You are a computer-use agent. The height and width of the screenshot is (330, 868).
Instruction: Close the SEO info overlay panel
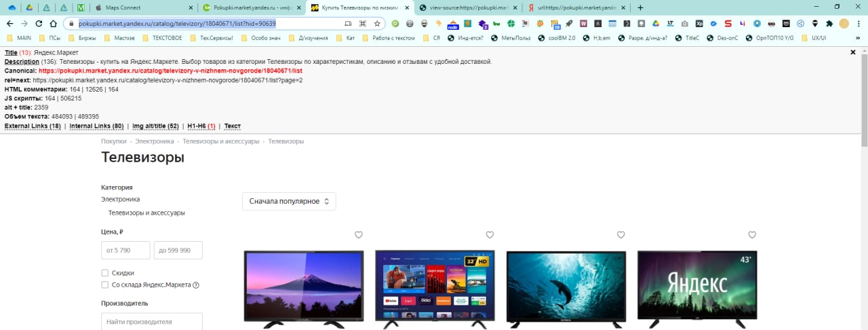[853, 52]
